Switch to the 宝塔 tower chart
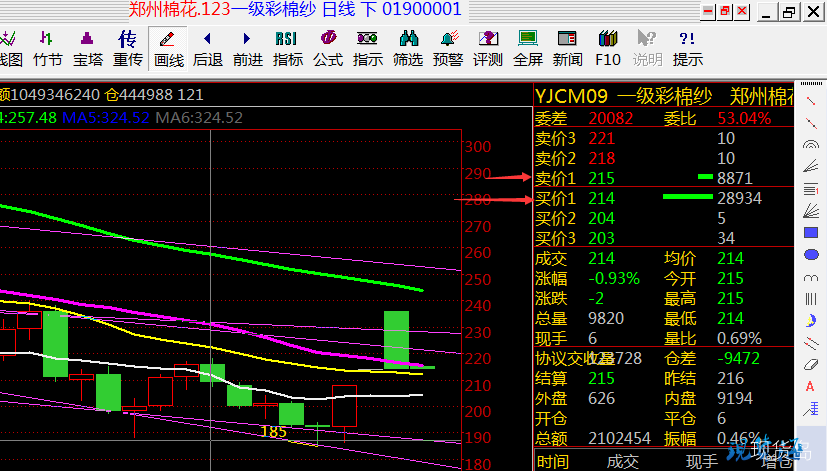 click(88, 47)
